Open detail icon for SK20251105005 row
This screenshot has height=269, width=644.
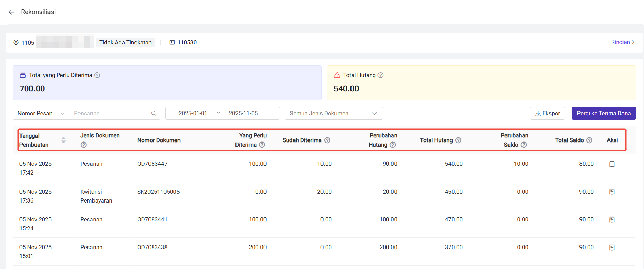[612, 192]
